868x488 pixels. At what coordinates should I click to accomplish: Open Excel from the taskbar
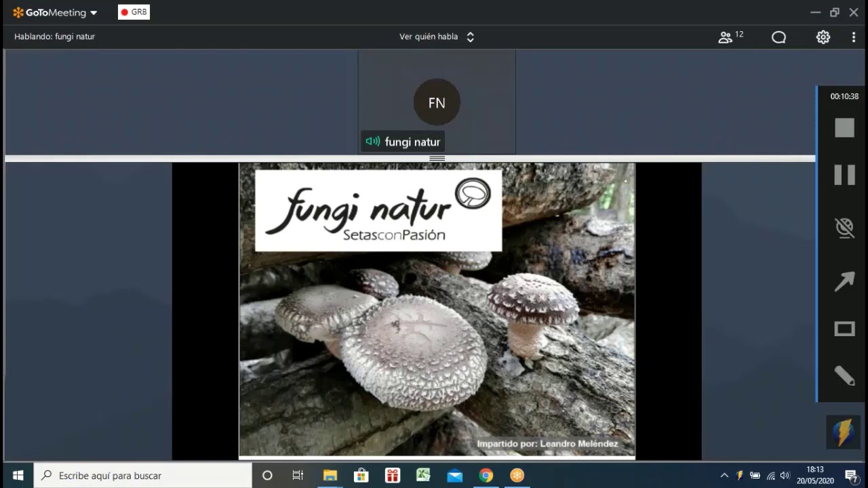pos(424,475)
